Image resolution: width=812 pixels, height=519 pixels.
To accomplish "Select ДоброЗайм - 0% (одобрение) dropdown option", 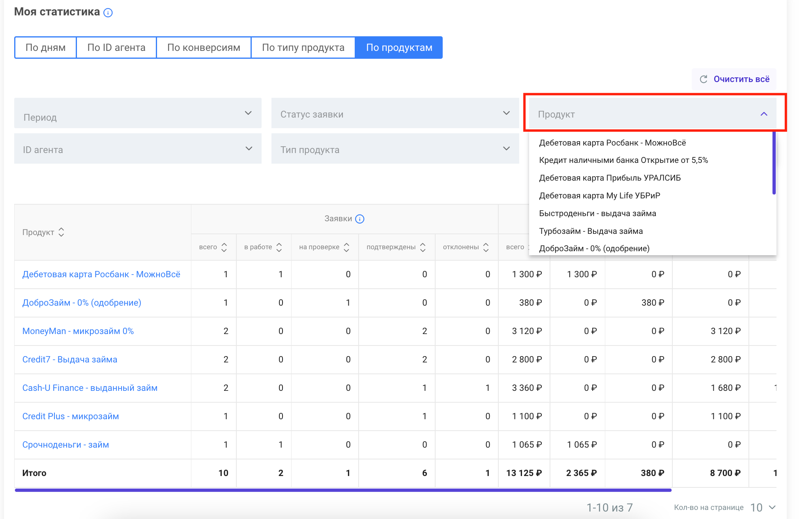I will pyautogui.click(x=594, y=248).
